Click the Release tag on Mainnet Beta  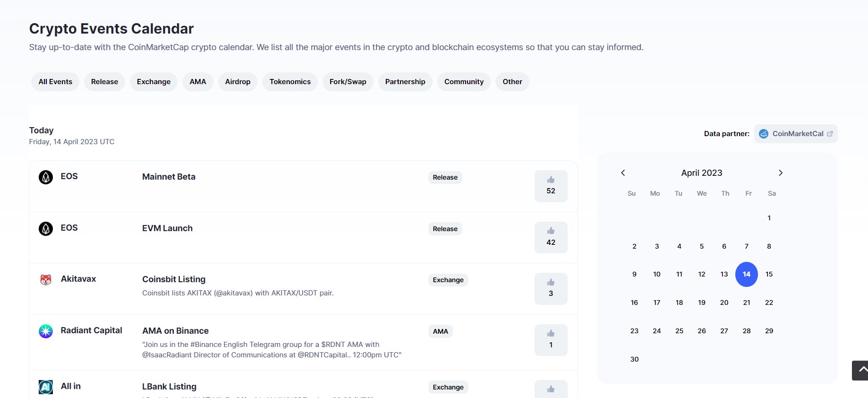[445, 177]
